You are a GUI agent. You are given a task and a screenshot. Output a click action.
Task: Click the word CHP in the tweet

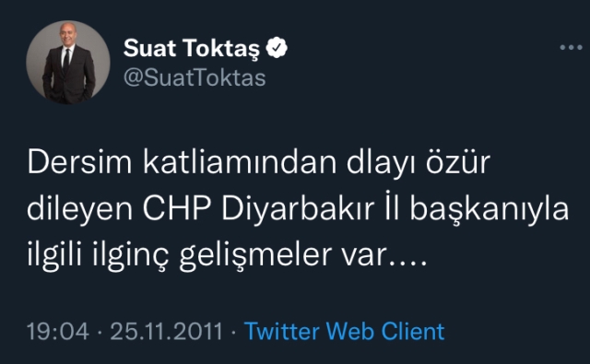pos(176,208)
